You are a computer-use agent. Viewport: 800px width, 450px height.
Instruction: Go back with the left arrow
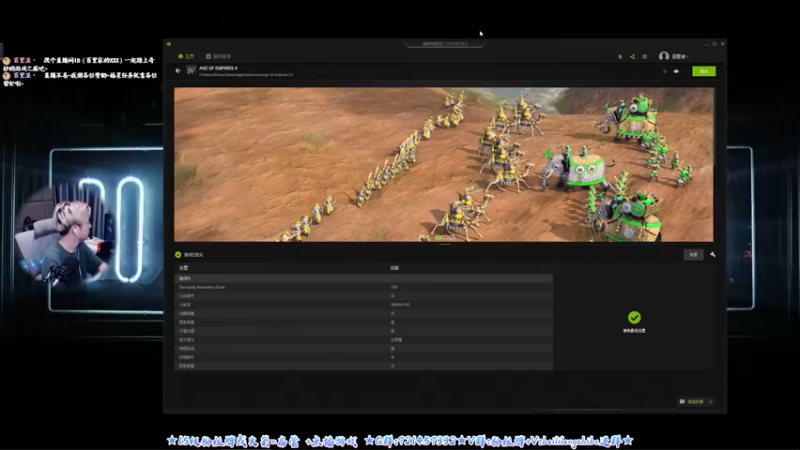click(178, 70)
